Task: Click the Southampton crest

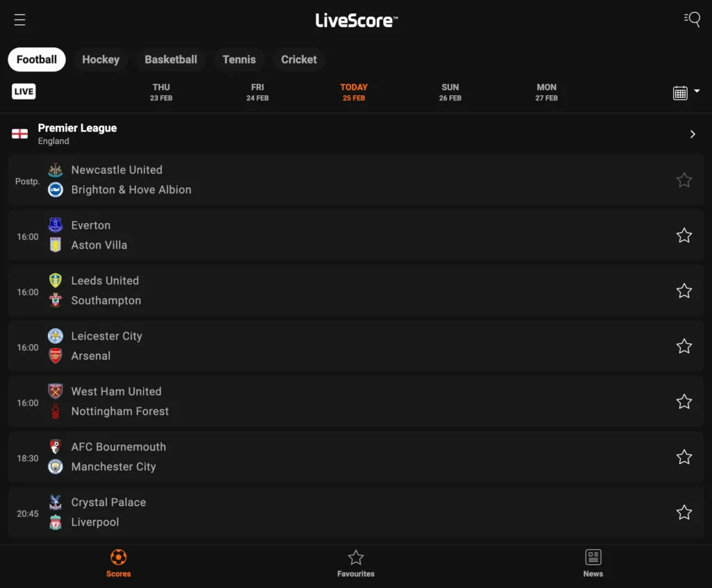Action: point(56,300)
